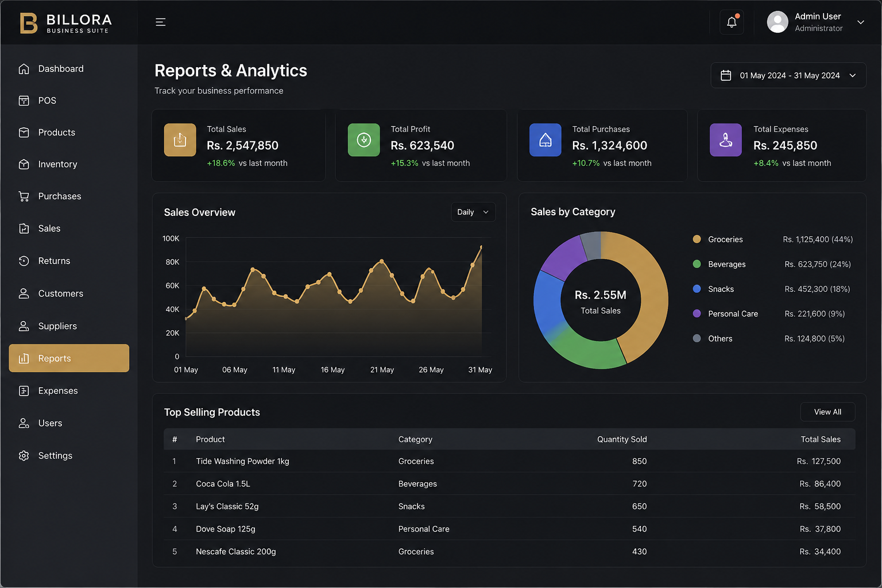The image size is (882, 588).
Task: Click the Groceries legend color dot
Action: [x=697, y=239]
